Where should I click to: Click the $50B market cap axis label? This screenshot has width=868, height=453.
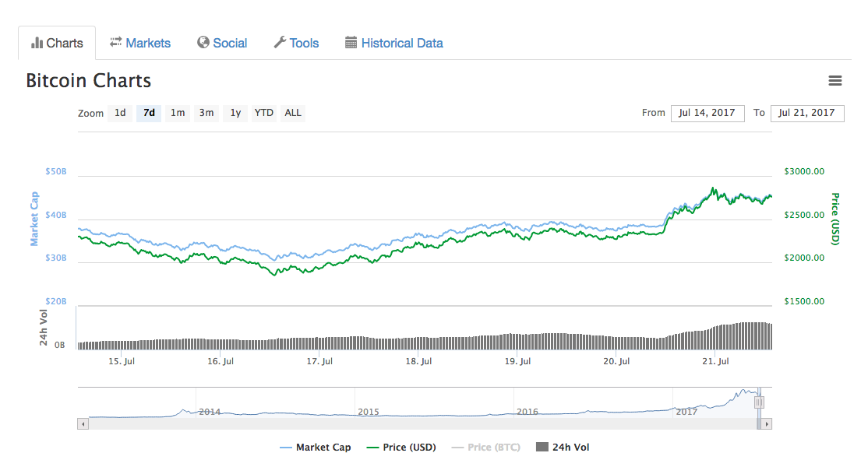click(x=56, y=171)
